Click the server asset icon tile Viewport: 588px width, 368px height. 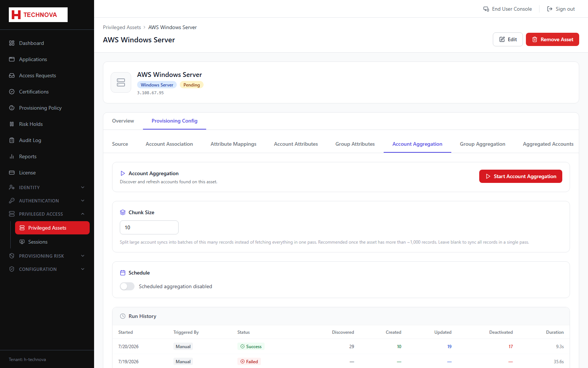[121, 82]
